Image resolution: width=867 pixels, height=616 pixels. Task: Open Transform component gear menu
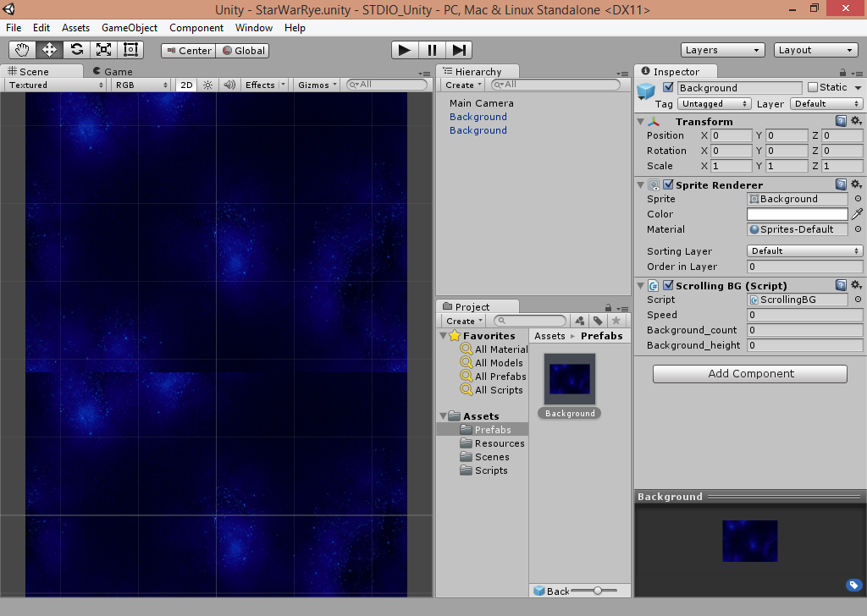856,121
